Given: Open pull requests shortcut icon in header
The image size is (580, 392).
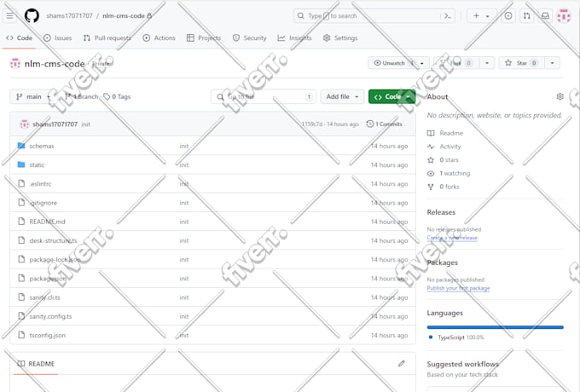Looking at the screenshot, I should (x=527, y=15).
